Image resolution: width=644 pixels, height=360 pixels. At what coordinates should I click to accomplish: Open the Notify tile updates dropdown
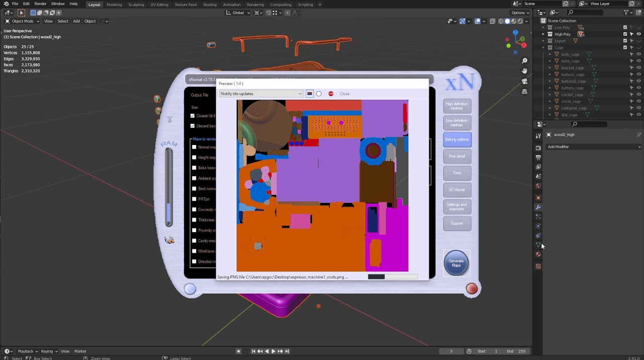point(261,94)
